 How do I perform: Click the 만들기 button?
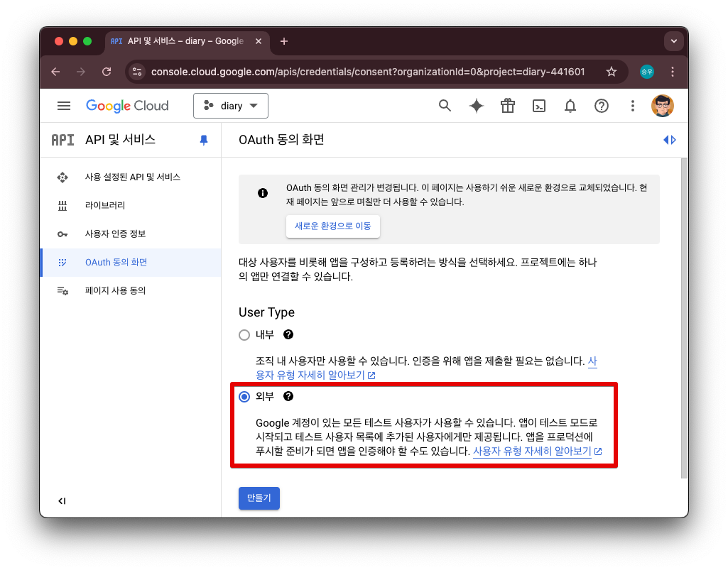tap(259, 498)
